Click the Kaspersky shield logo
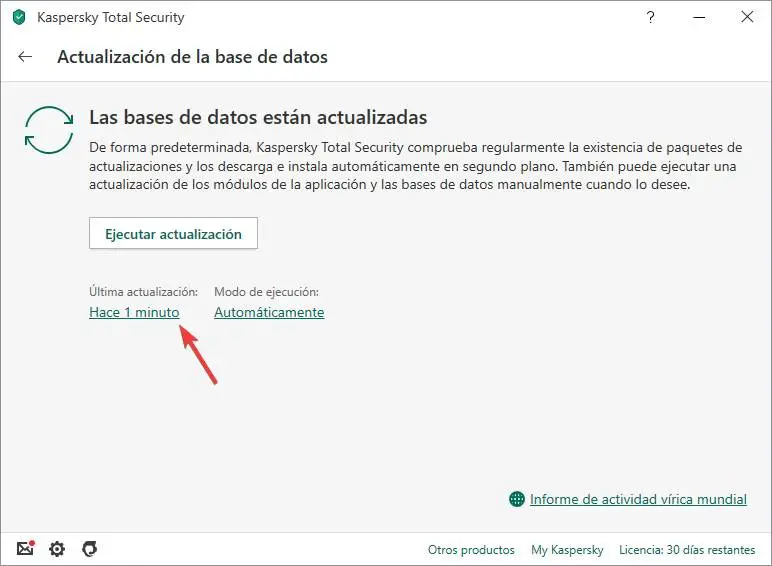 point(19,17)
